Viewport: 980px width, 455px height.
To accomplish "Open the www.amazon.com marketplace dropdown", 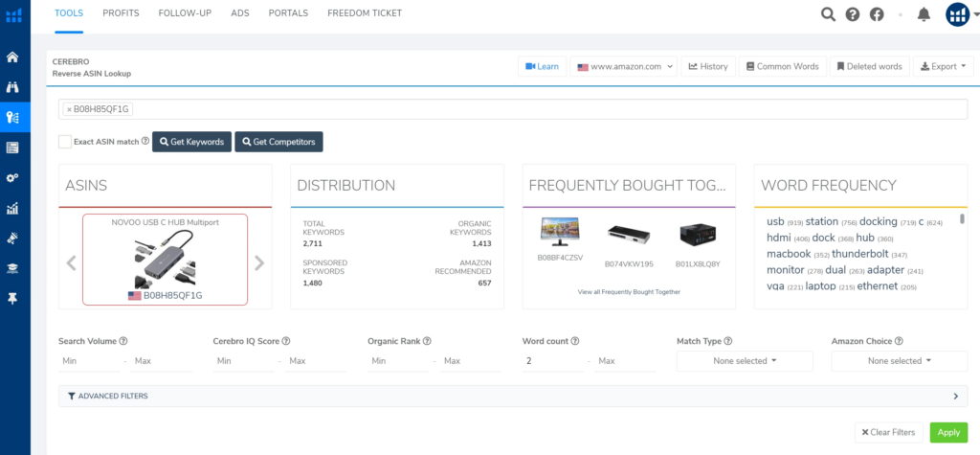I will pyautogui.click(x=623, y=66).
